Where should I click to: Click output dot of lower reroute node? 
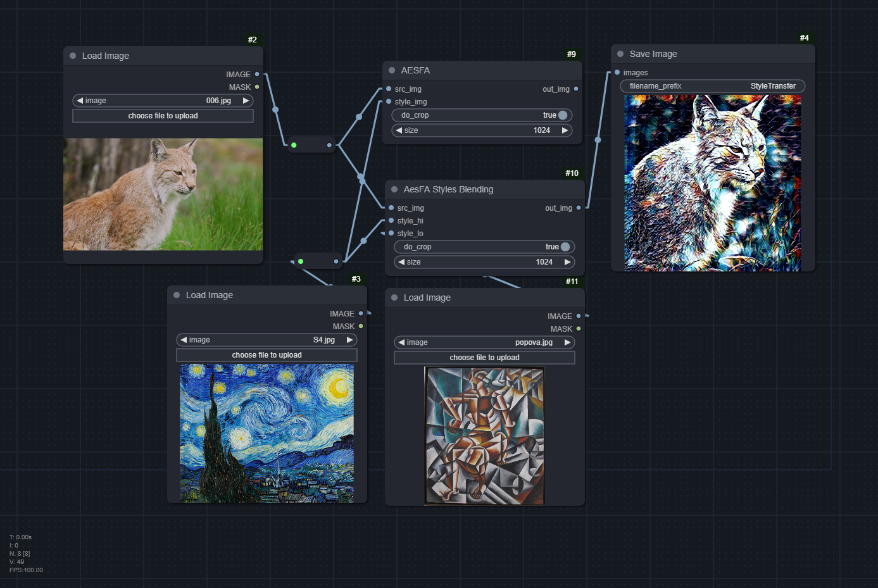pyautogui.click(x=336, y=261)
